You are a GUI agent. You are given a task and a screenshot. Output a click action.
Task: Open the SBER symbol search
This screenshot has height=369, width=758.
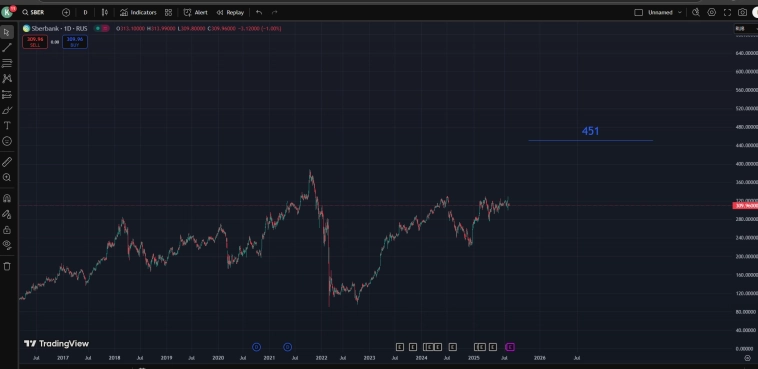point(33,12)
